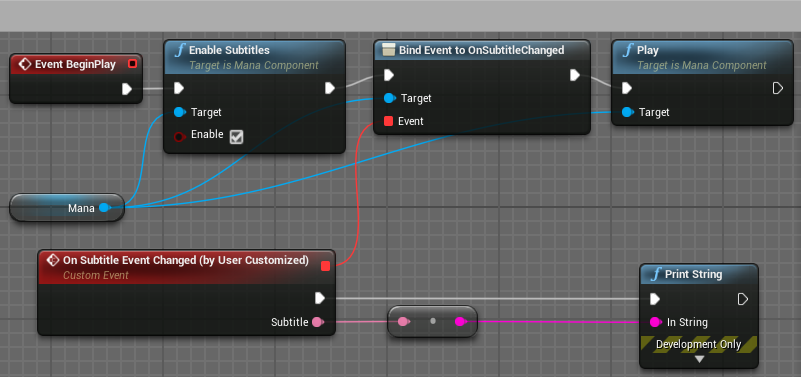Select the Print String node header
The height and width of the screenshot is (377, 801).
coord(699,274)
